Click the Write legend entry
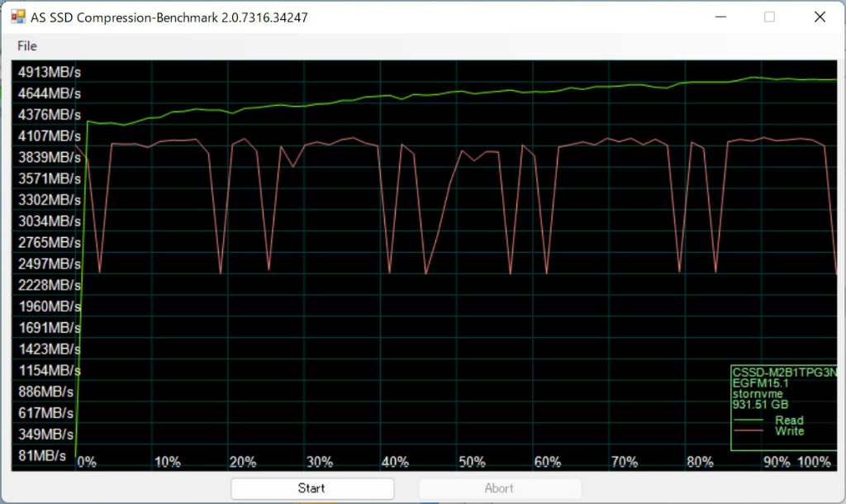 pos(789,431)
